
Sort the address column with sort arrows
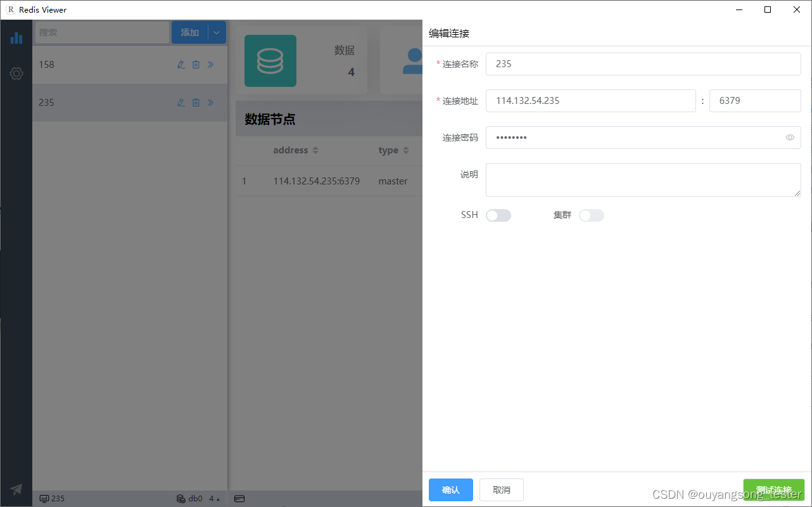click(x=315, y=150)
